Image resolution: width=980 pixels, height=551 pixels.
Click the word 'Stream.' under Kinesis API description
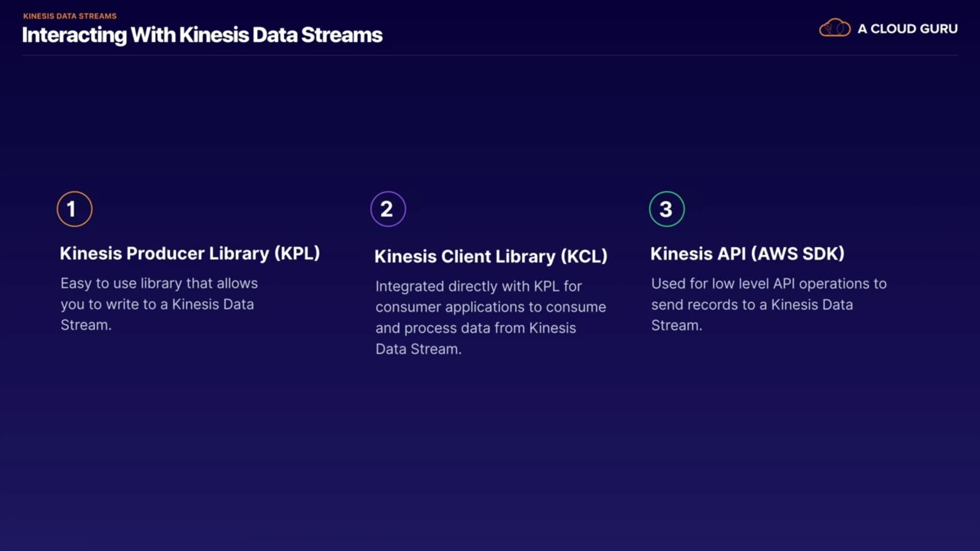coord(676,325)
